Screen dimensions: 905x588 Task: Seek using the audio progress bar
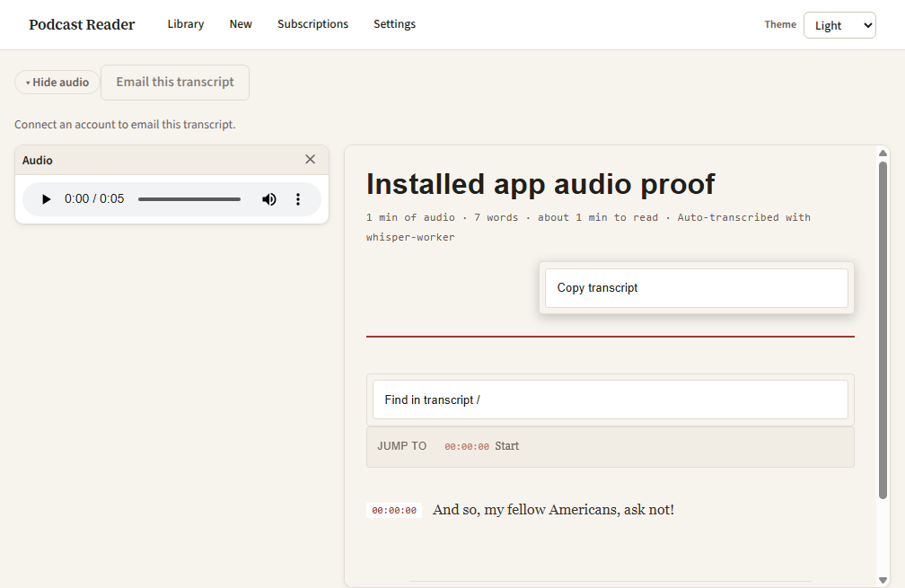189,199
